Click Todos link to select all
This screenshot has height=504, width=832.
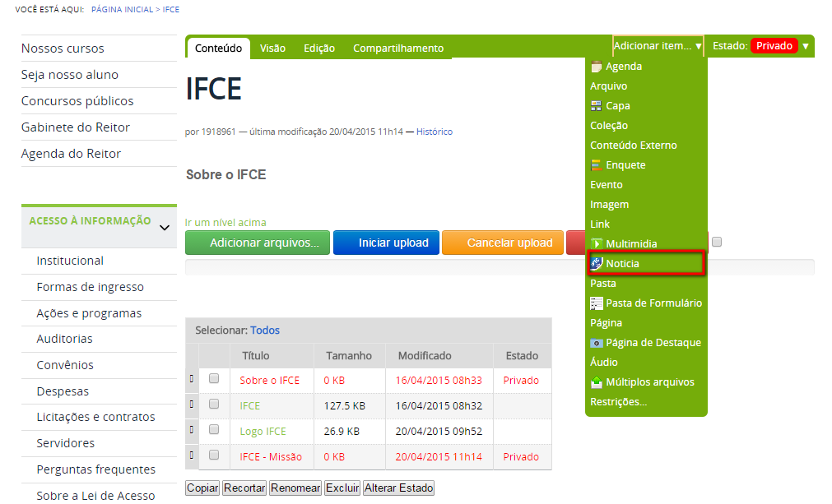tap(265, 331)
